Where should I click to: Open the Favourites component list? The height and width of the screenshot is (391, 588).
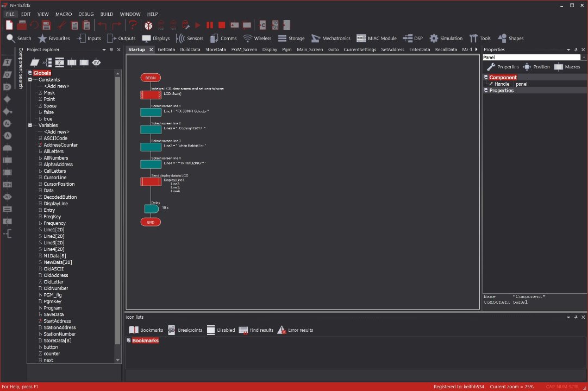(54, 38)
